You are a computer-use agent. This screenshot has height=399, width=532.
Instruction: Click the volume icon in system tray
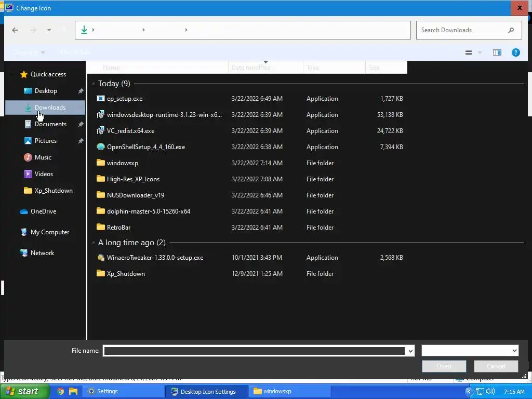pyautogui.click(x=490, y=392)
